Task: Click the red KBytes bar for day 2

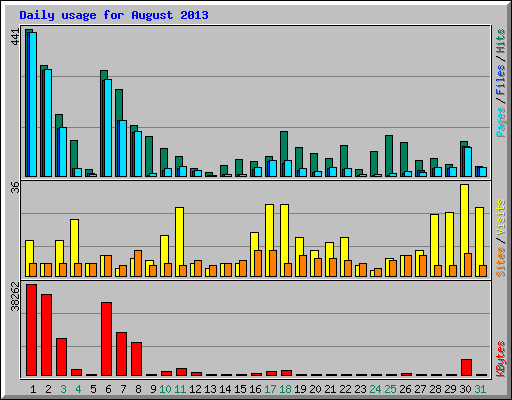Action: (x=46, y=335)
